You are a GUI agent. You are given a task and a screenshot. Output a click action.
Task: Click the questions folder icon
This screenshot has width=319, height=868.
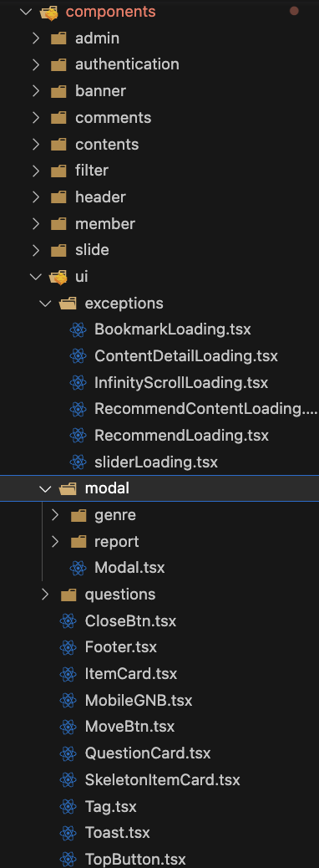(x=68, y=595)
